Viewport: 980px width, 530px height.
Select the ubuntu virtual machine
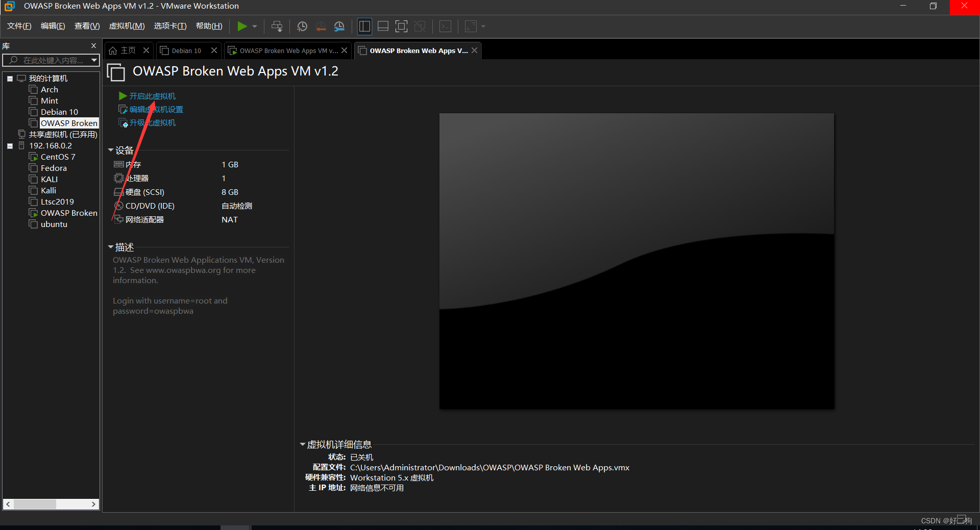click(54, 224)
